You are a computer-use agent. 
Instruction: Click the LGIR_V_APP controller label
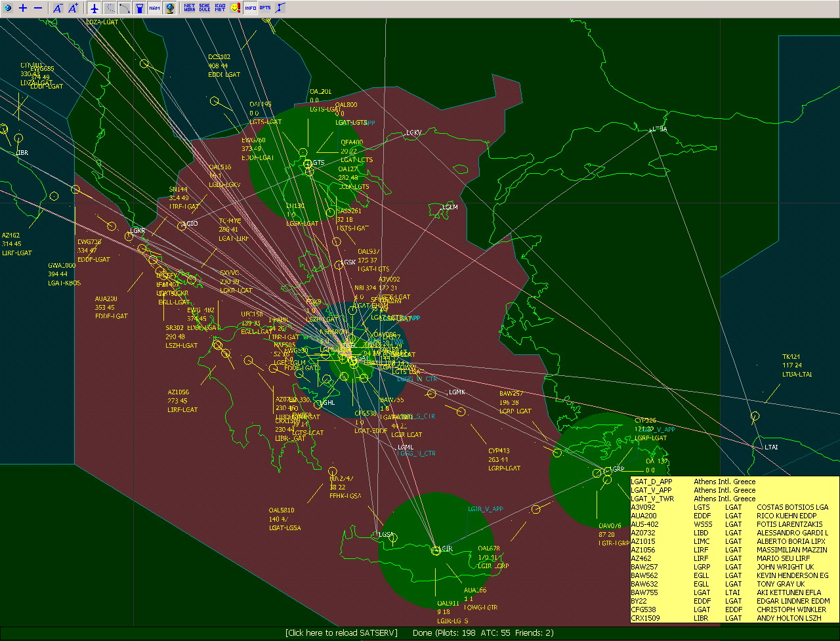[485, 508]
